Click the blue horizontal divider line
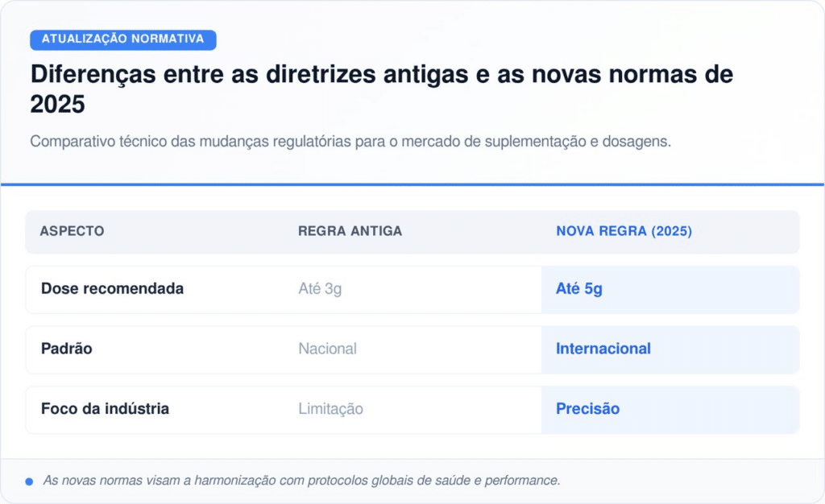 tap(412, 184)
